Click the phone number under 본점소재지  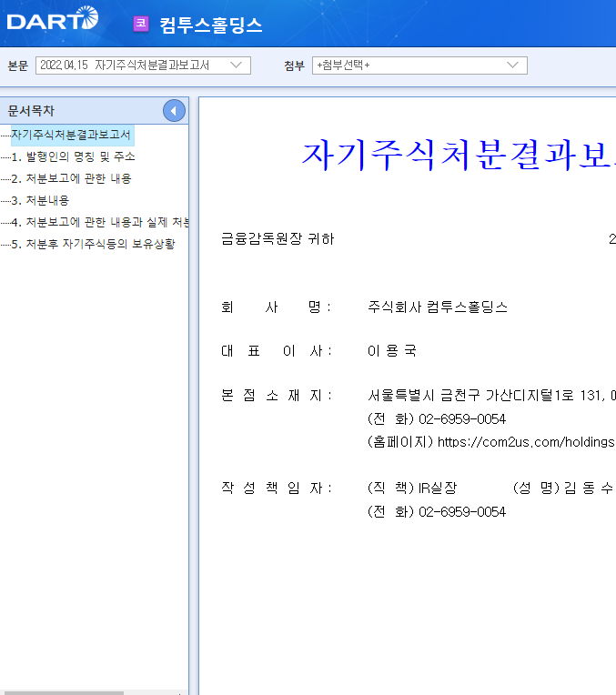tap(462, 418)
